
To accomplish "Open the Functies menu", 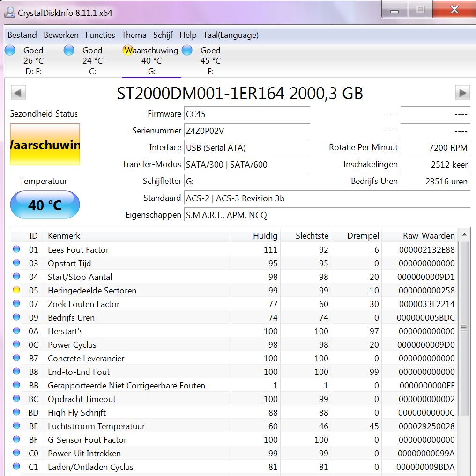I will tap(100, 35).
